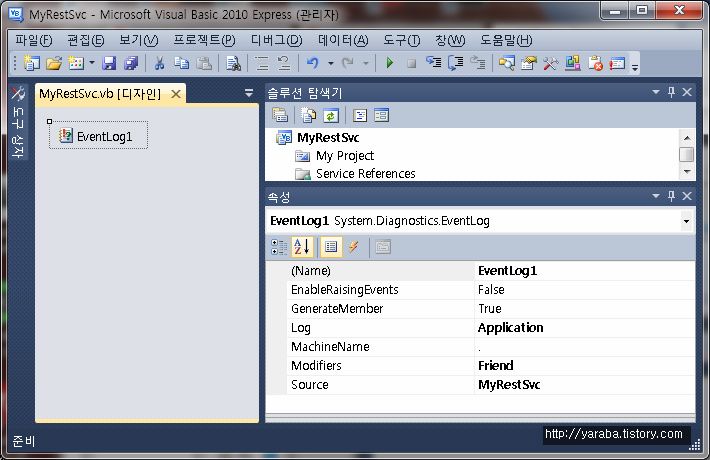The width and height of the screenshot is (710, 460).
Task: Refresh Solution Explorer using the green arrows icon
Action: click(331, 115)
